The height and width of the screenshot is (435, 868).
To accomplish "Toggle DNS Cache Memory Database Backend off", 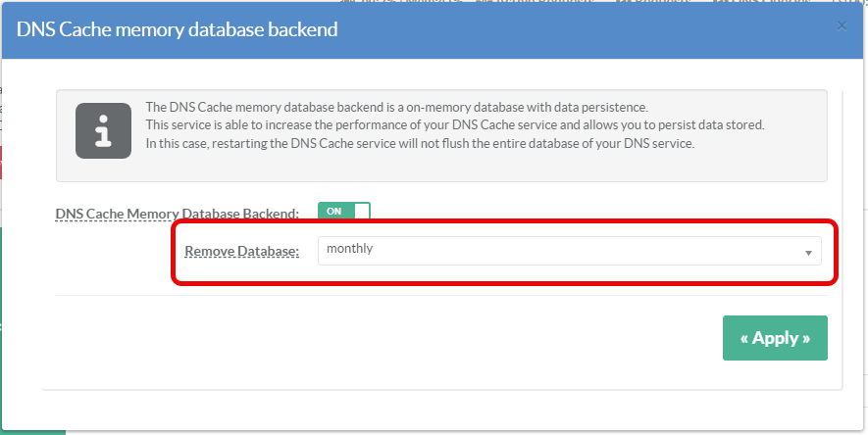I will click(343, 212).
